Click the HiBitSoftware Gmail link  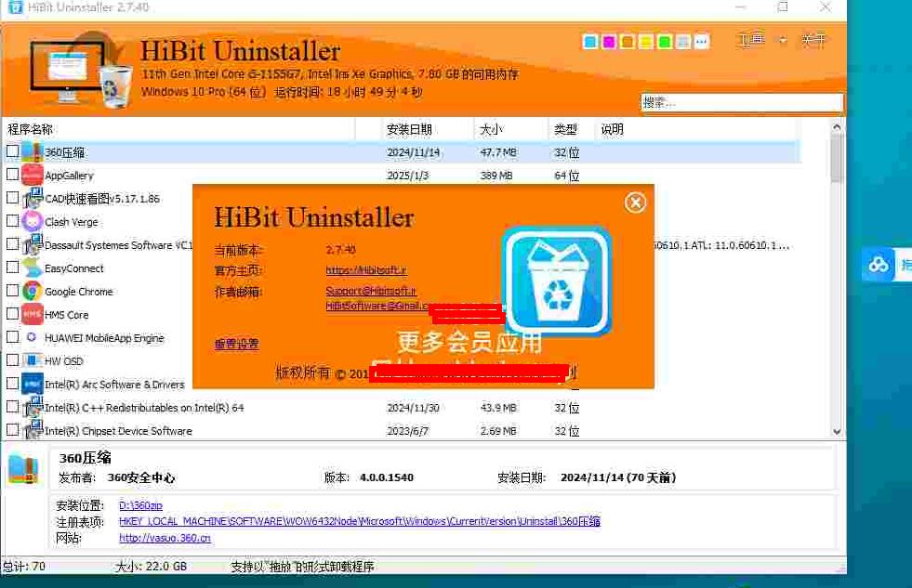click(377, 306)
